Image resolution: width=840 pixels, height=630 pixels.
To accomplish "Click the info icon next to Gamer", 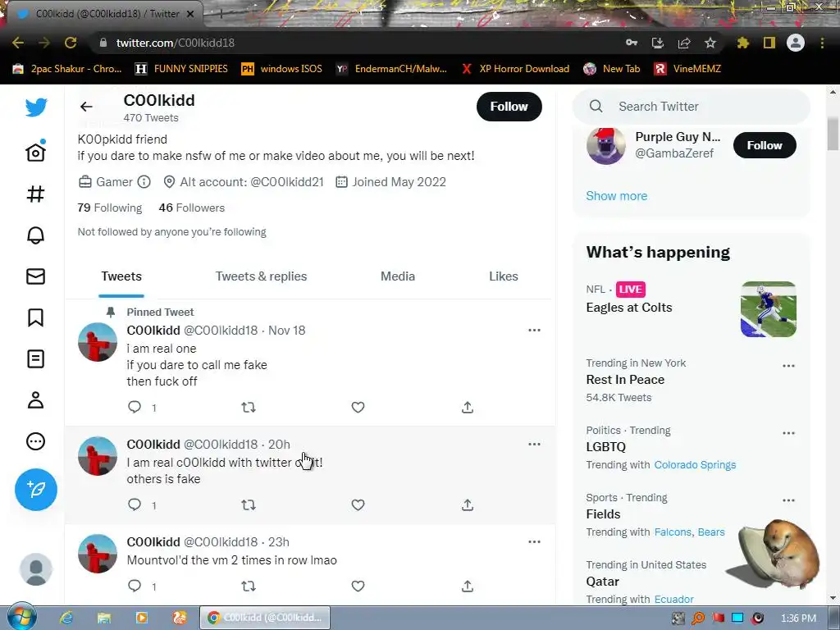I will click(144, 181).
